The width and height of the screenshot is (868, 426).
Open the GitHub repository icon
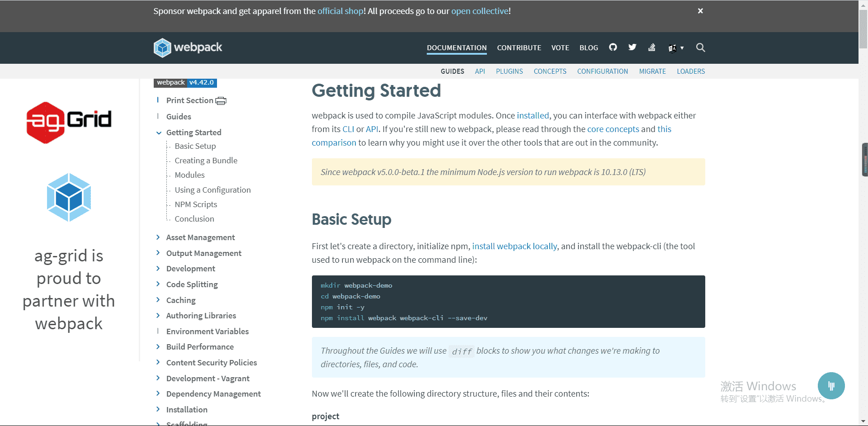[613, 47]
